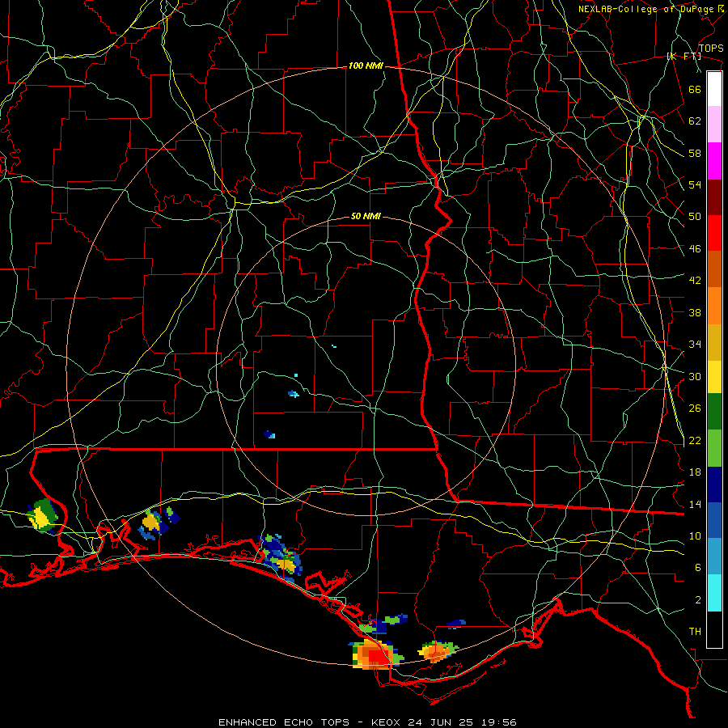Image resolution: width=728 pixels, height=728 pixels.
Task: Click the large red-orange echo top cell on the coast
Action: (x=375, y=654)
